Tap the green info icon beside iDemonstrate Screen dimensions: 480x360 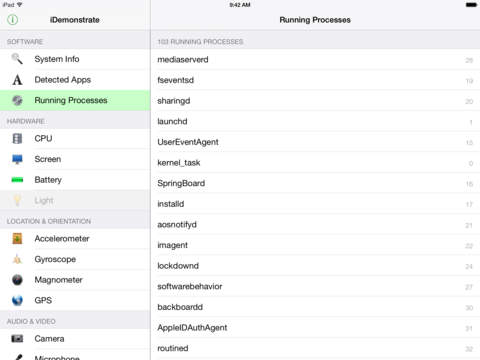point(12,20)
